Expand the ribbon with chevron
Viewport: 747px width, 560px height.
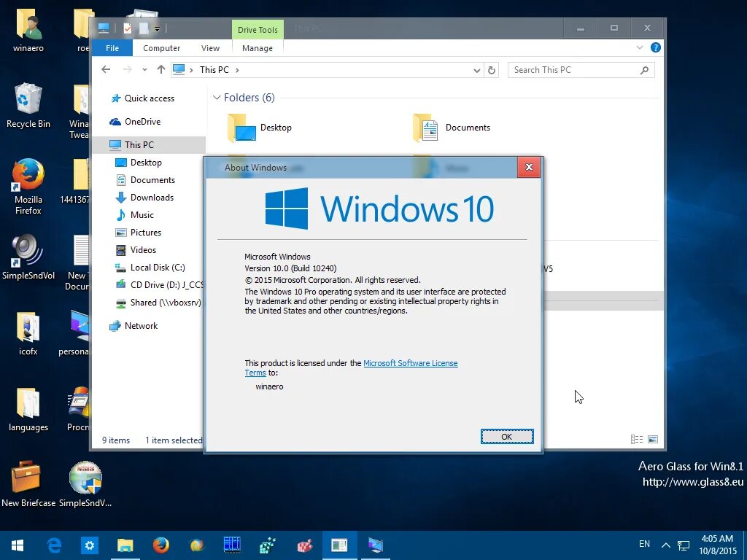(x=640, y=47)
